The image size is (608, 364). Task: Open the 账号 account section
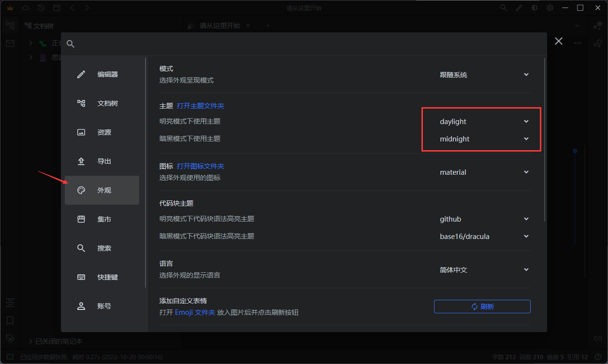pyautogui.click(x=102, y=306)
